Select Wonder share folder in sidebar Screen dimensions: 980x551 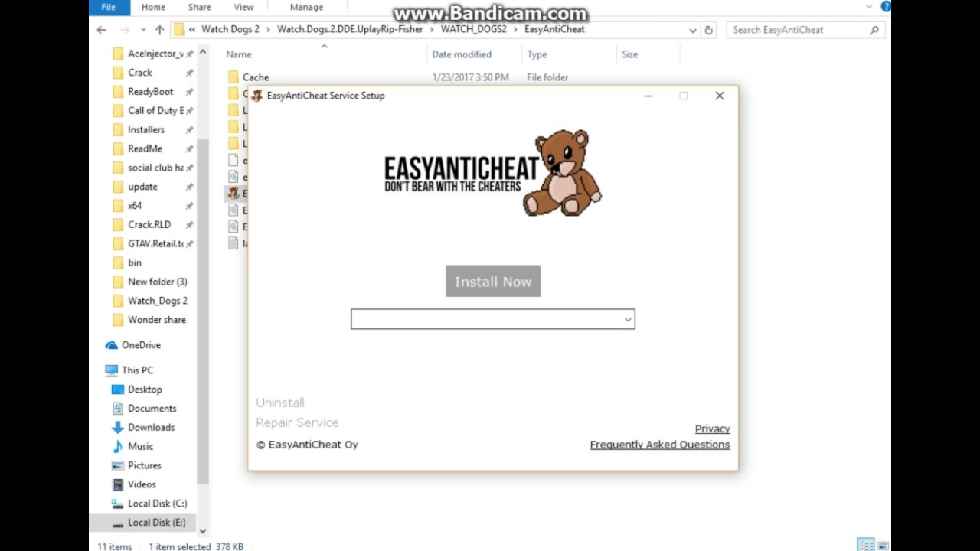coord(156,320)
